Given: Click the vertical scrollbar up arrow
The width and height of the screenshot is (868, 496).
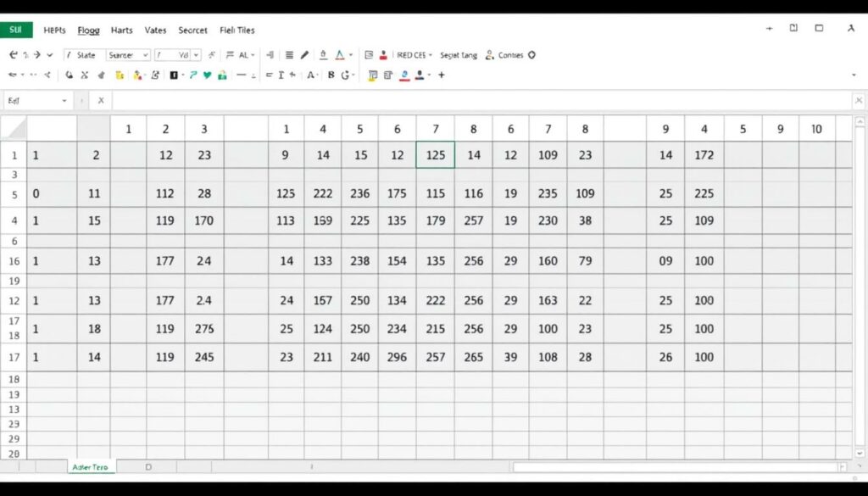Looking at the screenshot, I should click(x=860, y=121).
